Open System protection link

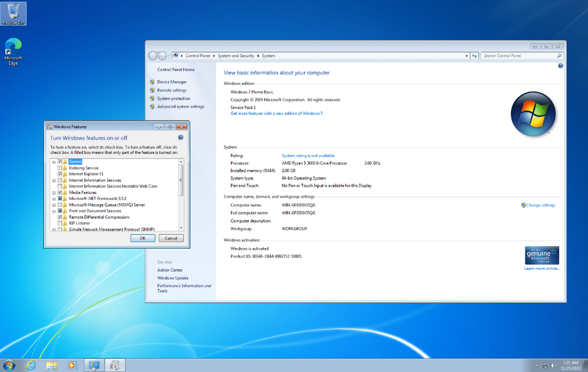173,98
